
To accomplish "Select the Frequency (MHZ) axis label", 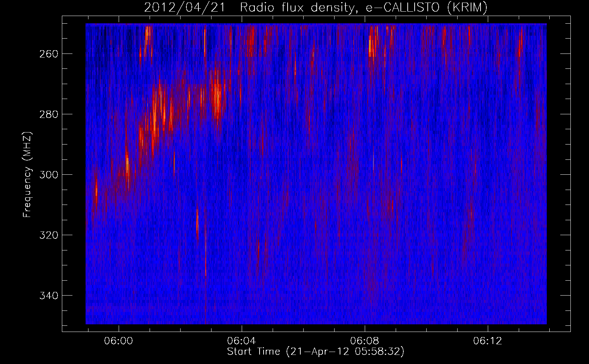I will click(x=27, y=175).
